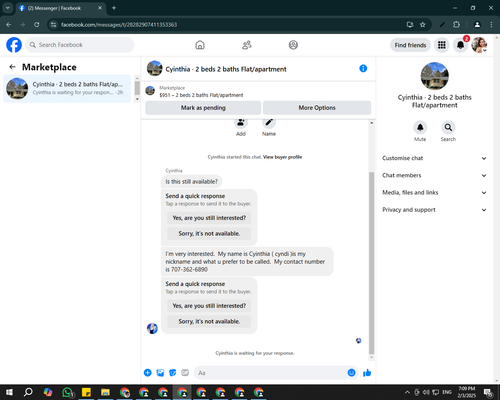This screenshot has width=500, height=400.
Task: Focus the Search Facebook field
Action: coord(80,45)
